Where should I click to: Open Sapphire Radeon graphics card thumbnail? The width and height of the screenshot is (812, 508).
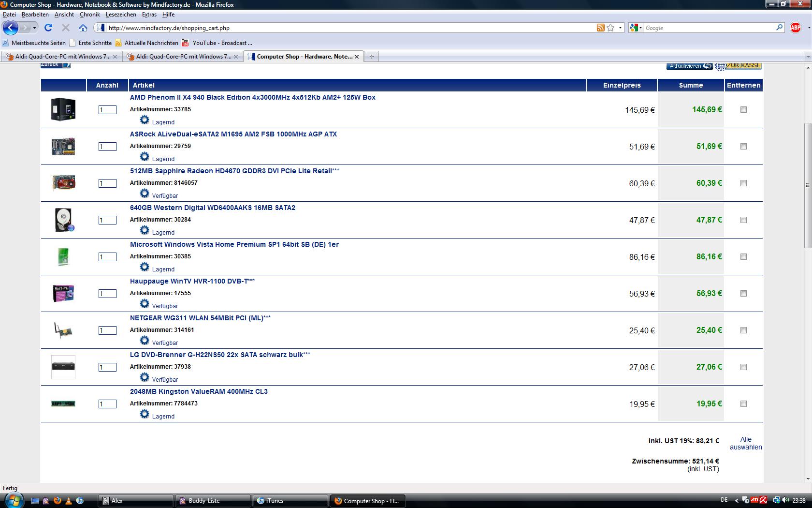click(63, 183)
